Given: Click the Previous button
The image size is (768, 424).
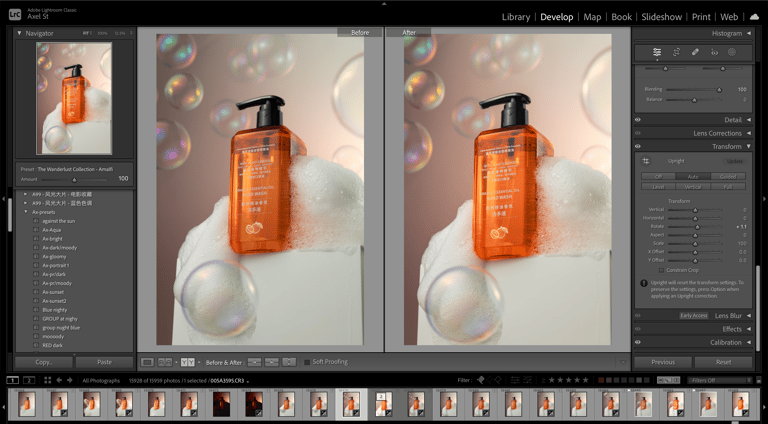Looking at the screenshot, I should pos(663,362).
